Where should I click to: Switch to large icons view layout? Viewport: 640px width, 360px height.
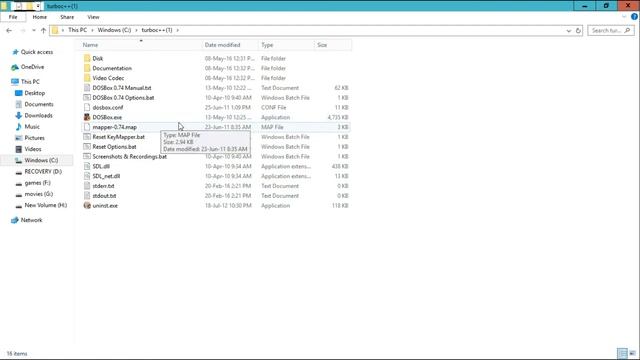pyautogui.click(x=632, y=353)
